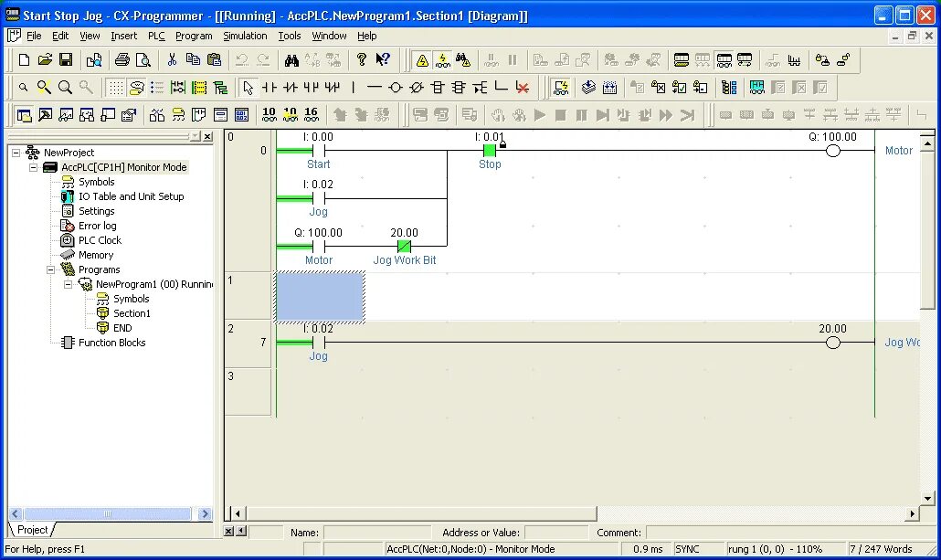The width and height of the screenshot is (941, 560).
Task: Click the project panel horizontal scrollbar thumb
Action: tap(108, 513)
